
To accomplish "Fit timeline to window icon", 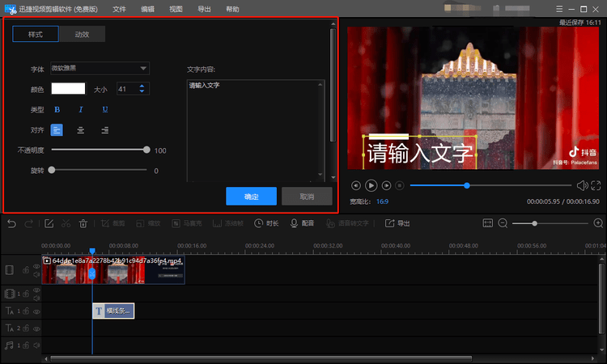I will click(488, 223).
